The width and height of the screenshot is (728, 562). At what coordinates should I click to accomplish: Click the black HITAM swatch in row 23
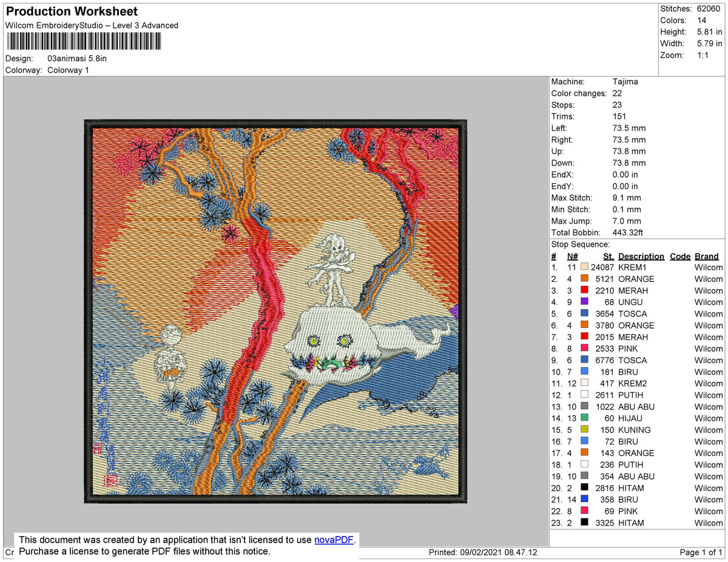pyautogui.click(x=584, y=523)
